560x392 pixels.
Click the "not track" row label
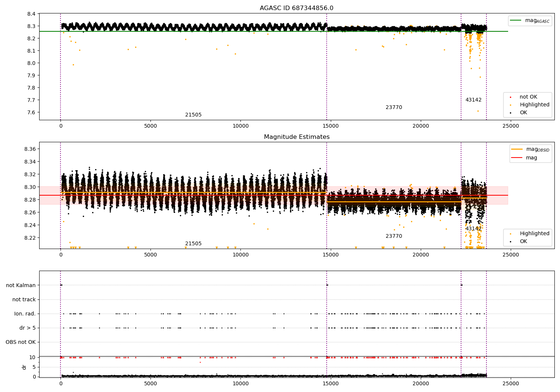tap(24, 300)
